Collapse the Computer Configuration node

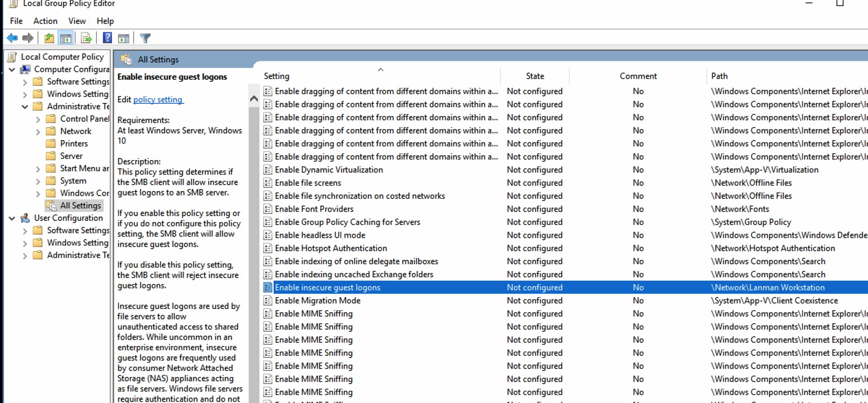(12, 70)
